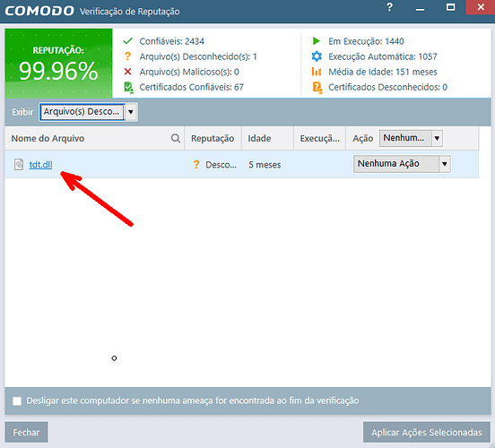
Task: Click the blue Execução Automática gear icon
Action: tap(317, 56)
